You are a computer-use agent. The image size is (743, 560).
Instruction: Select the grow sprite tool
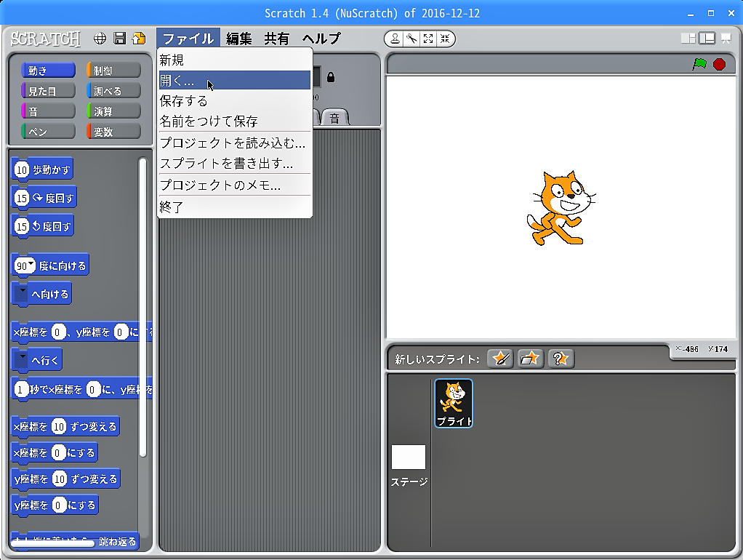(x=428, y=39)
